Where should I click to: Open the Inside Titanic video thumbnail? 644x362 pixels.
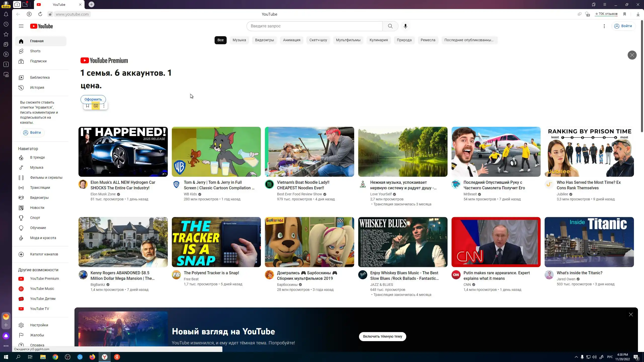(x=589, y=242)
